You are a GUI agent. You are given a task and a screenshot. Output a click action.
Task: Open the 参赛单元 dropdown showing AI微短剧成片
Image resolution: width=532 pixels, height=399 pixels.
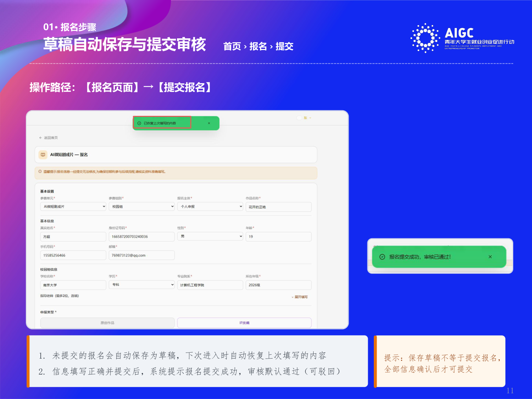coord(73,206)
